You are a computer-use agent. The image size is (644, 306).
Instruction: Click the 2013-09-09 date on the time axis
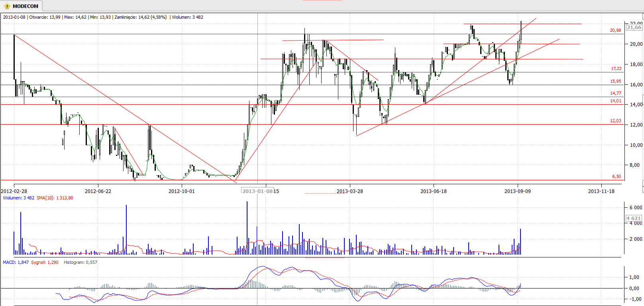(517, 191)
